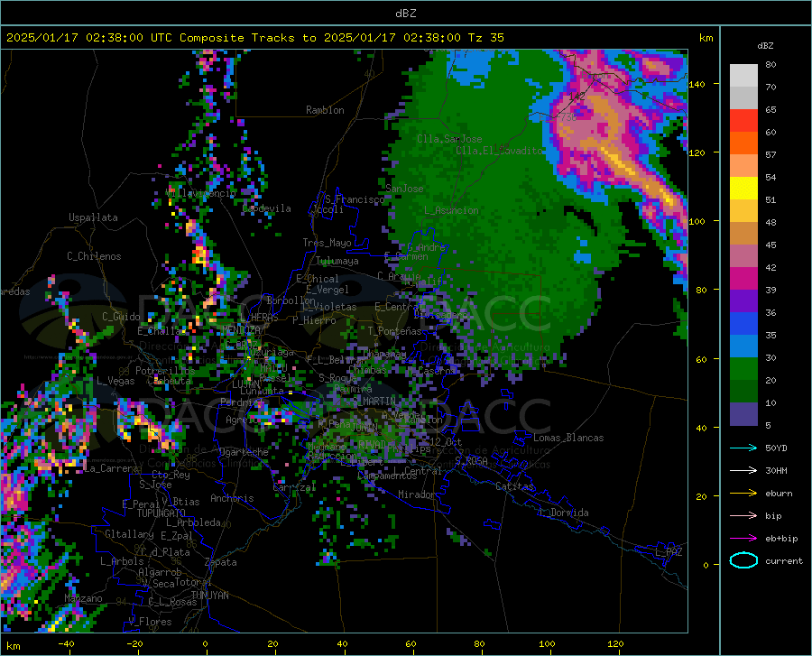Click the 'dBZ' heading above the color scale
This screenshot has height=656, width=812.
765,45
